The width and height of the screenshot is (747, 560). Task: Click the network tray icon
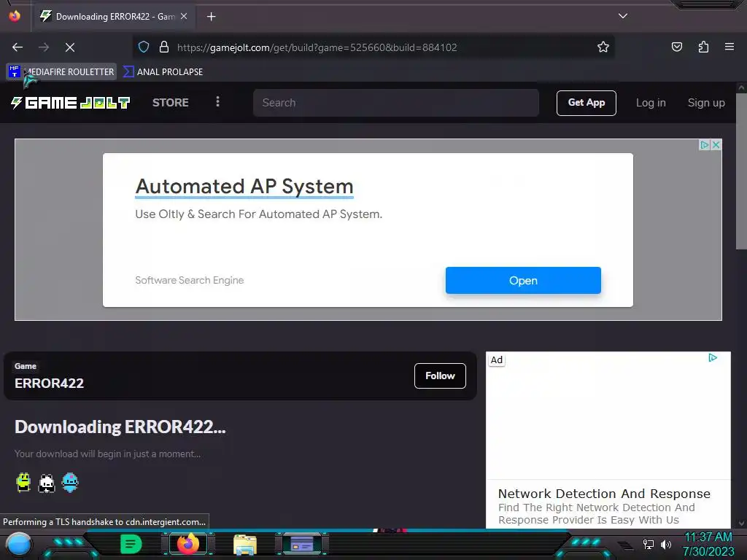pyautogui.click(x=649, y=544)
